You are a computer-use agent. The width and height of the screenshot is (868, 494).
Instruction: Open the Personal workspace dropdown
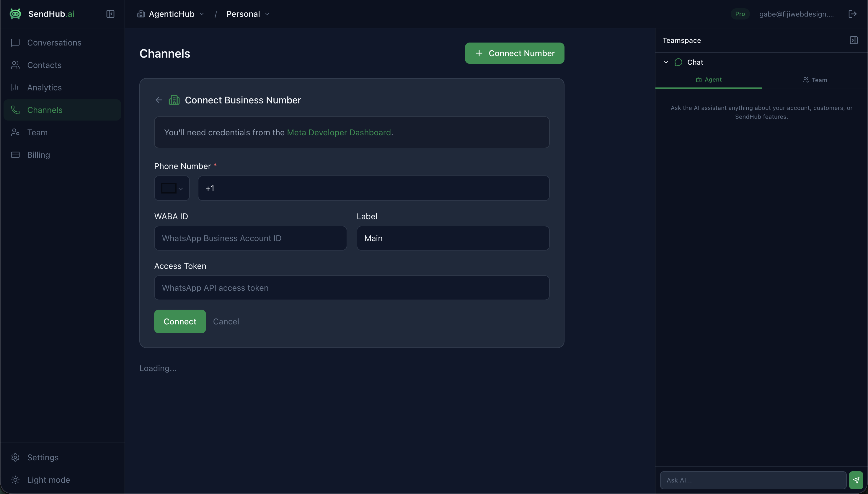tap(248, 14)
